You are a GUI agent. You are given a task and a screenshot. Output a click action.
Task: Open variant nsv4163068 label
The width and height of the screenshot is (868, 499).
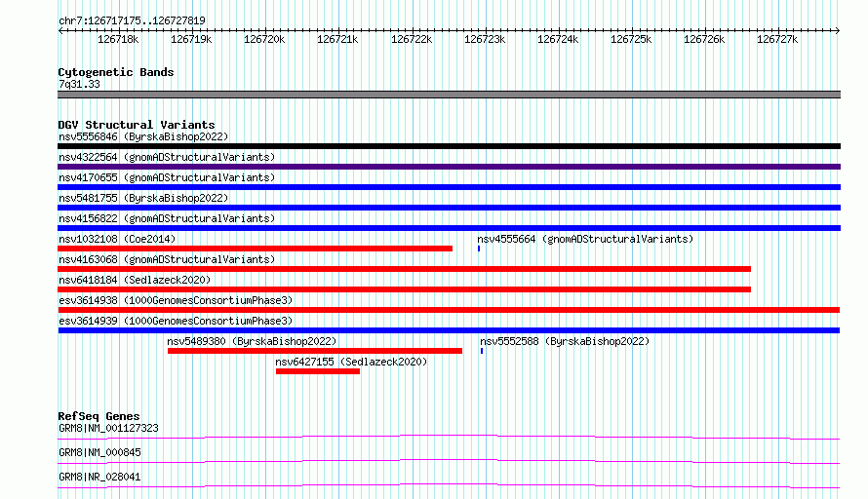click(167, 259)
